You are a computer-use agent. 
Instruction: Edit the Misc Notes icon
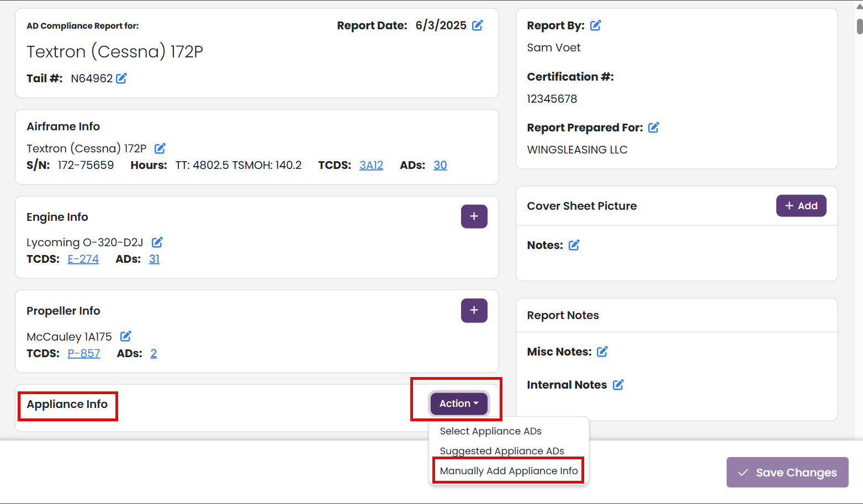click(602, 352)
